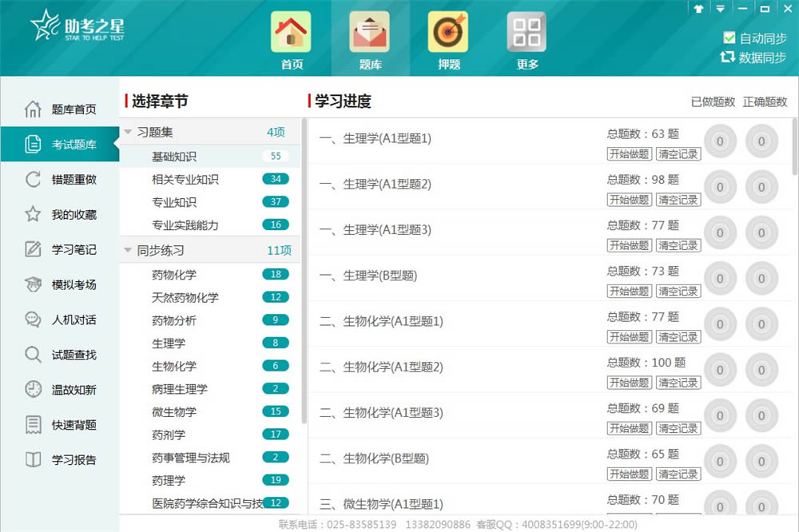Viewport: 799px width, 532px height.
Task: Click 开始做题 for 生理学(A1型题1)
Action: click(x=629, y=154)
